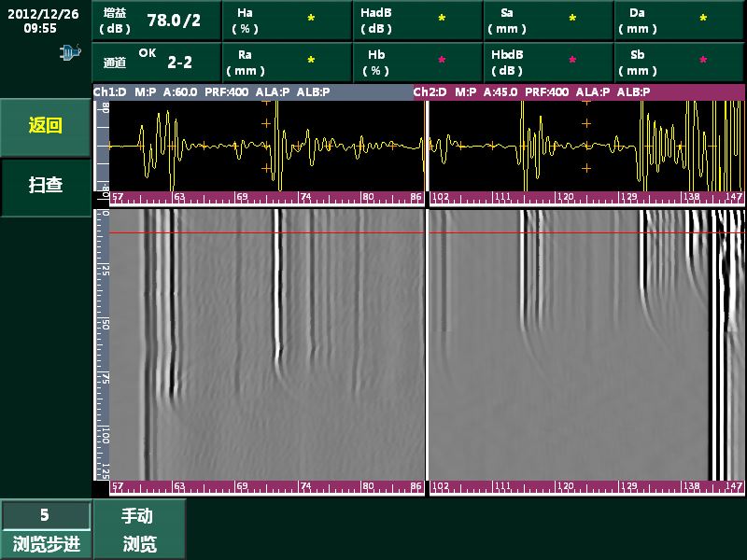Select the 通道 channel 2-2 field
This screenshot has height=560, width=747.
tap(157, 63)
